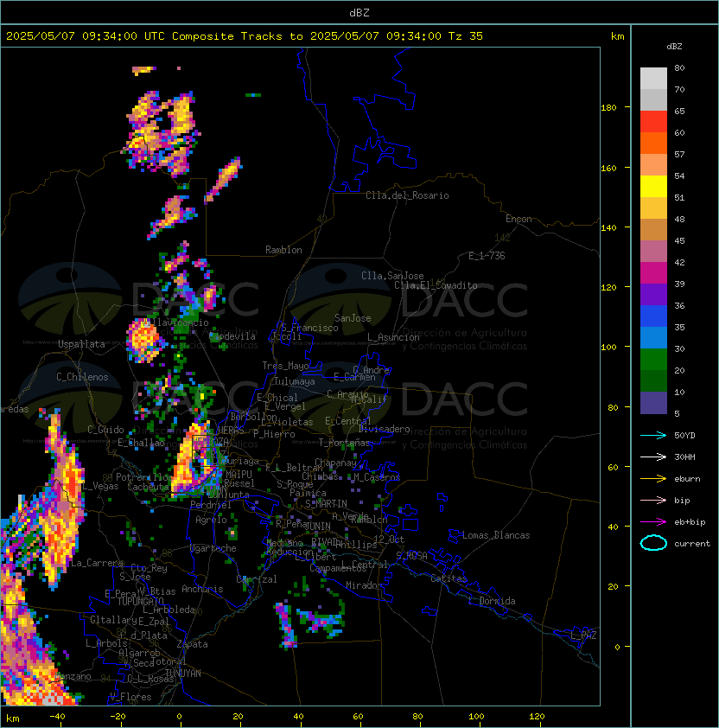Pick the light gray 70 dBZ color band
The image size is (719, 728).
pos(653,79)
